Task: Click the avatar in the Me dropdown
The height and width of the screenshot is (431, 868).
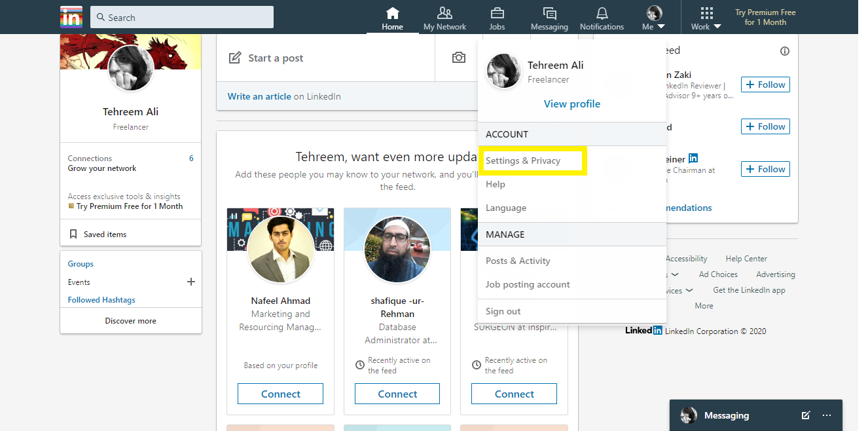Action: pos(503,71)
